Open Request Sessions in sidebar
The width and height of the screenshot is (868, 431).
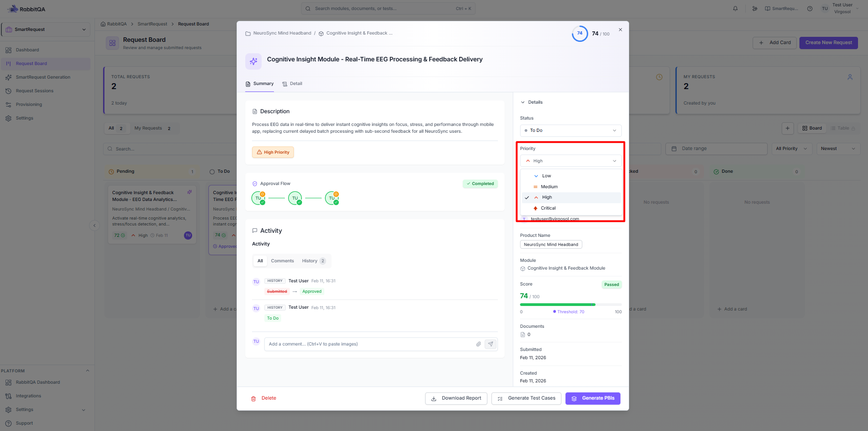(35, 91)
